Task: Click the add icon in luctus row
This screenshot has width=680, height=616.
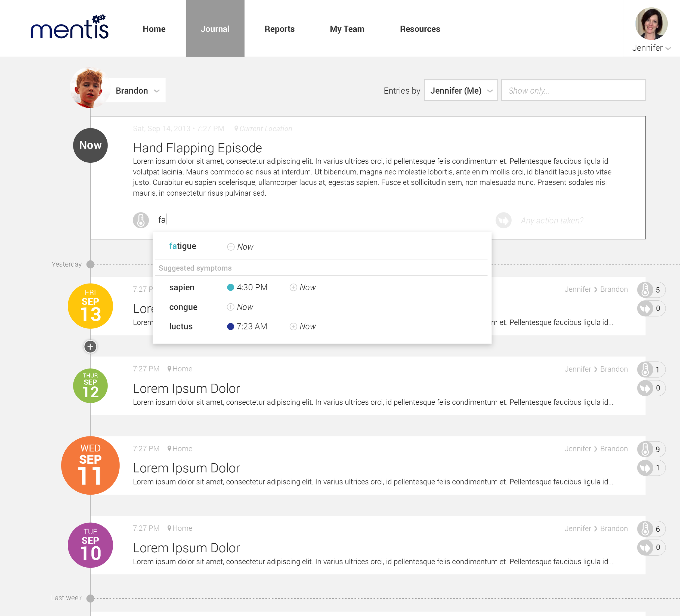Action: click(293, 326)
